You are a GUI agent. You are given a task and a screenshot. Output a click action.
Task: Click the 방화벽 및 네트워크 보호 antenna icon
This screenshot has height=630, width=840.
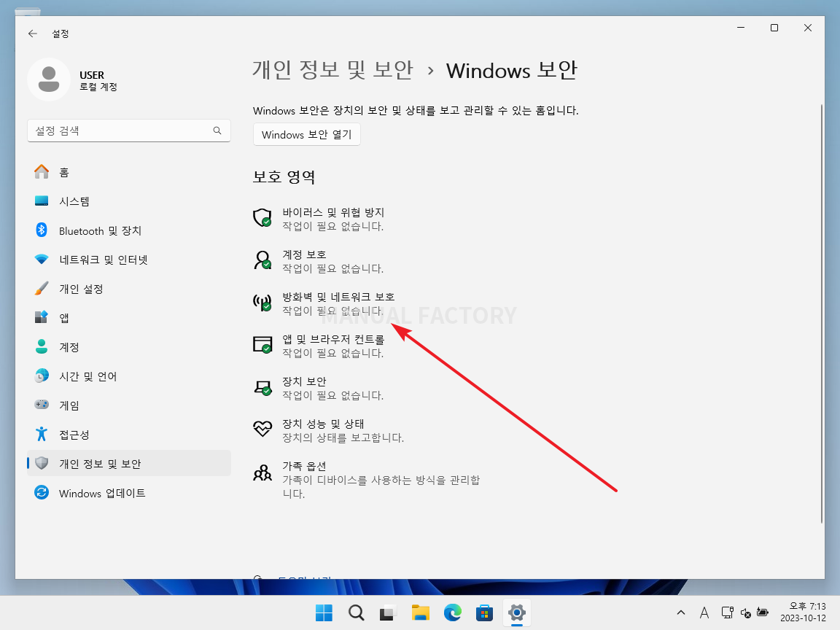coord(262,303)
